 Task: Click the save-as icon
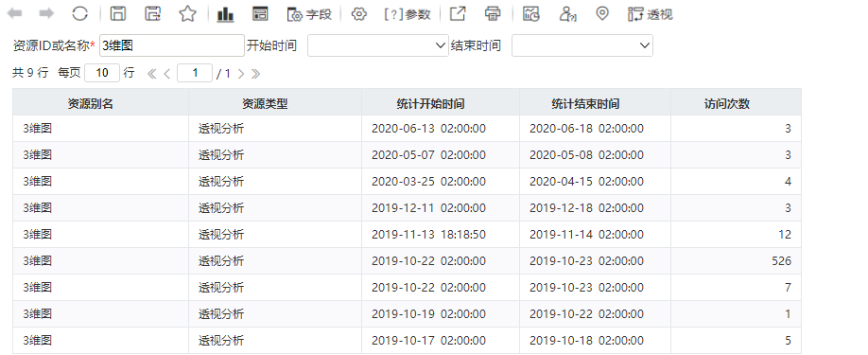(153, 14)
